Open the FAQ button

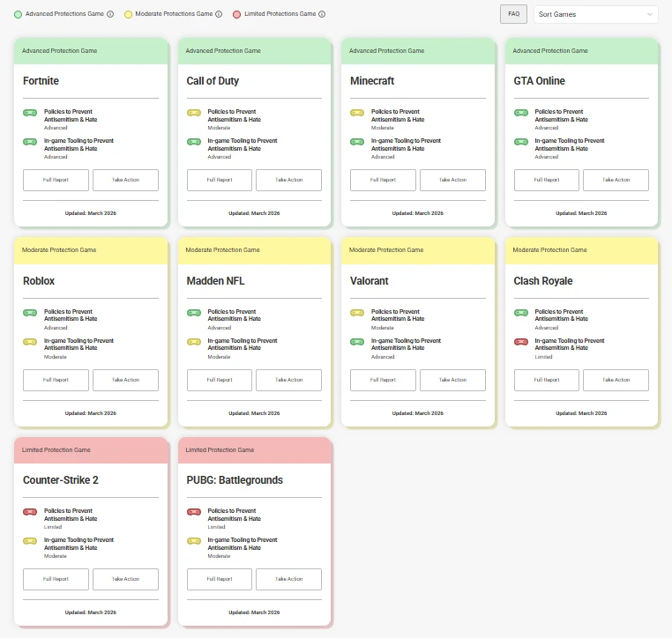pos(513,14)
